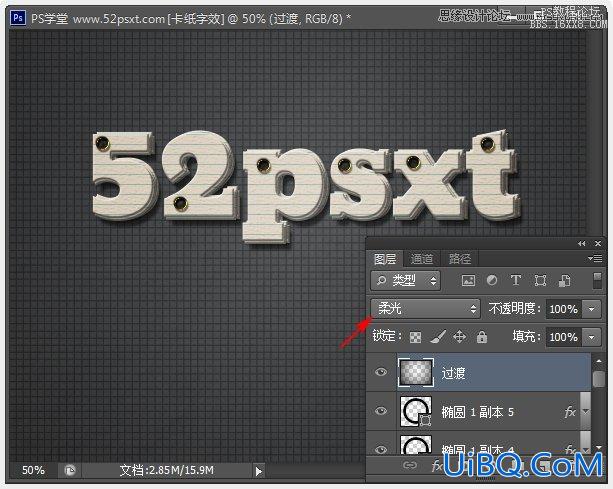This screenshot has height=489, width=613.
Task: Click fx icon on 椭圆 1 副本 5
Action: tap(570, 411)
